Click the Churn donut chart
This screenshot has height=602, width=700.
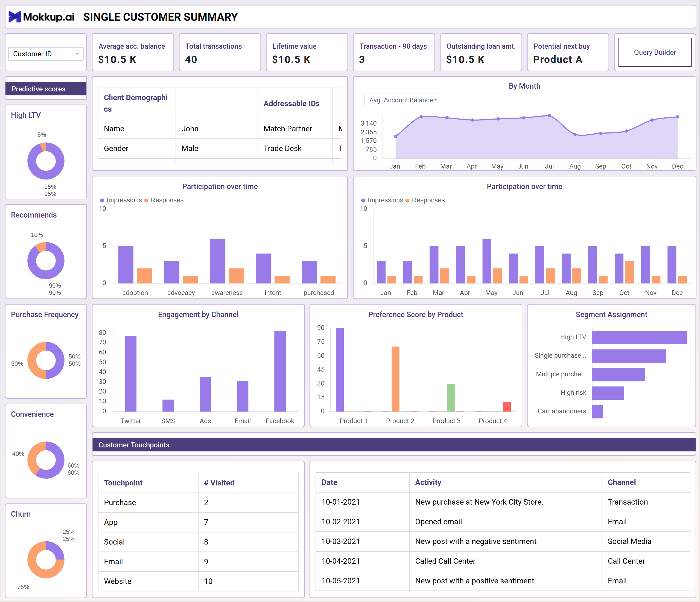(x=46, y=560)
